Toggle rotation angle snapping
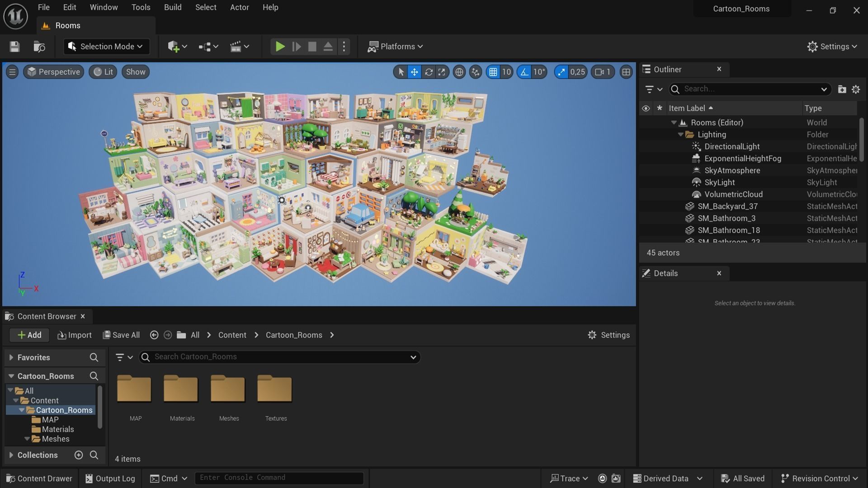This screenshot has height=488, width=868. tap(524, 72)
